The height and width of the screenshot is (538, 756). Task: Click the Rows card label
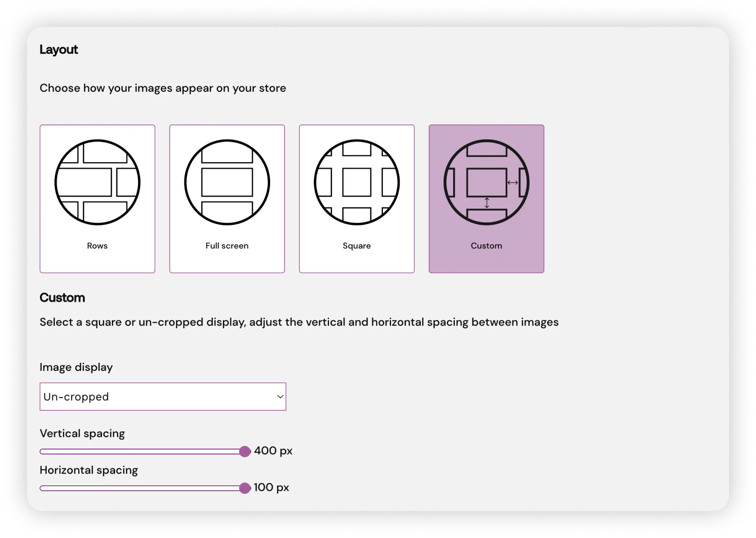point(97,246)
